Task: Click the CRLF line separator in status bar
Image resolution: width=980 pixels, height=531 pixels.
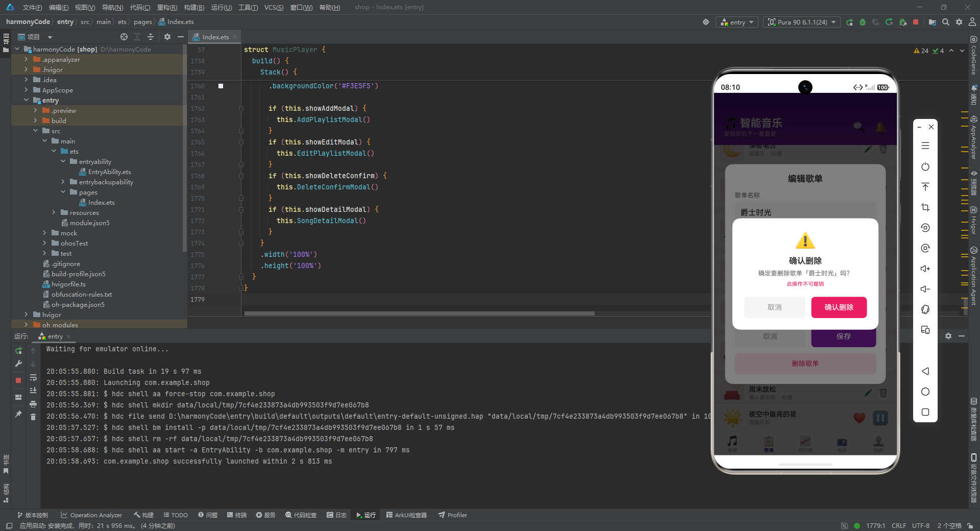Action: pos(899,525)
